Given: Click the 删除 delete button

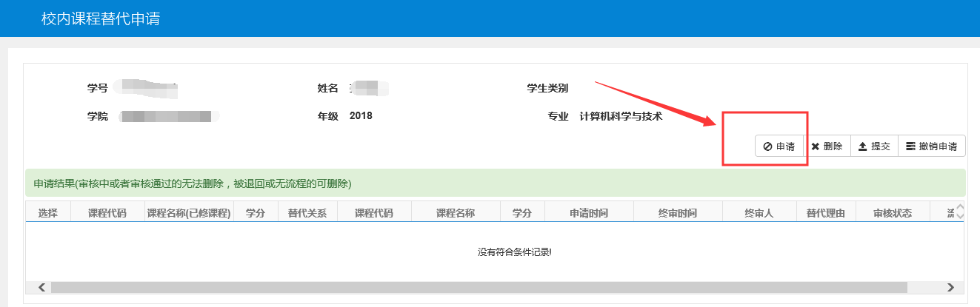Looking at the screenshot, I should 827,146.
